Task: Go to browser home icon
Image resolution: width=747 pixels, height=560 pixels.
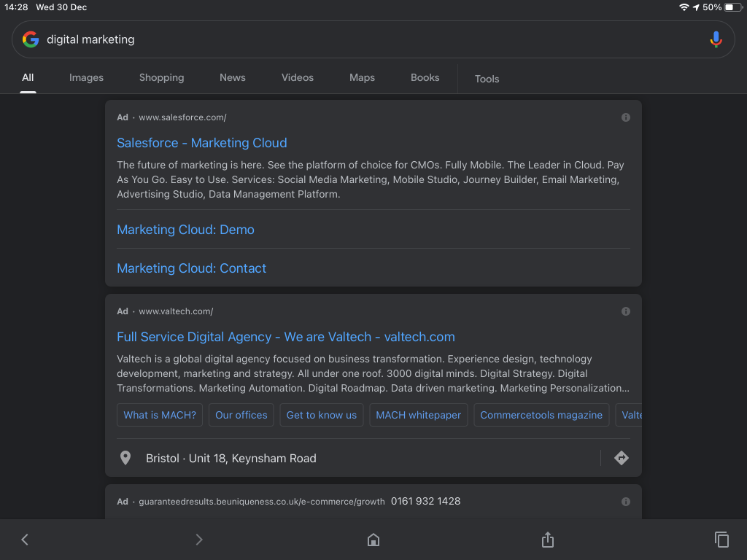Action: pos(373,540)
